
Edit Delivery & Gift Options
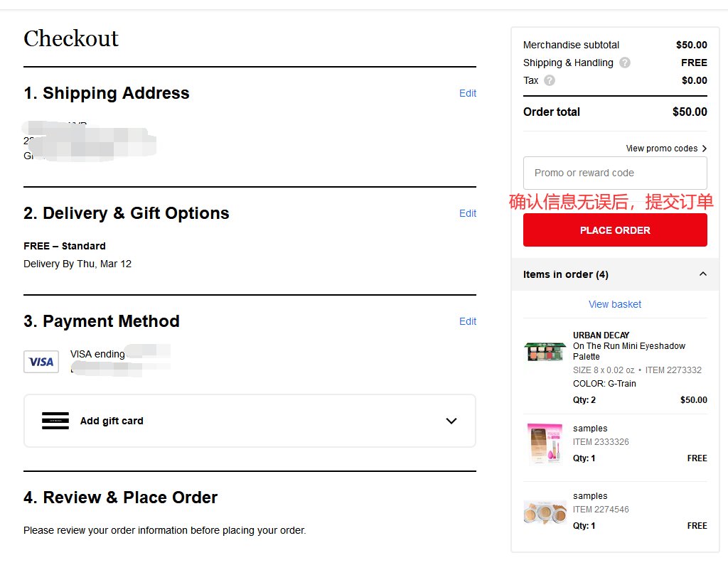click(468, 213)
